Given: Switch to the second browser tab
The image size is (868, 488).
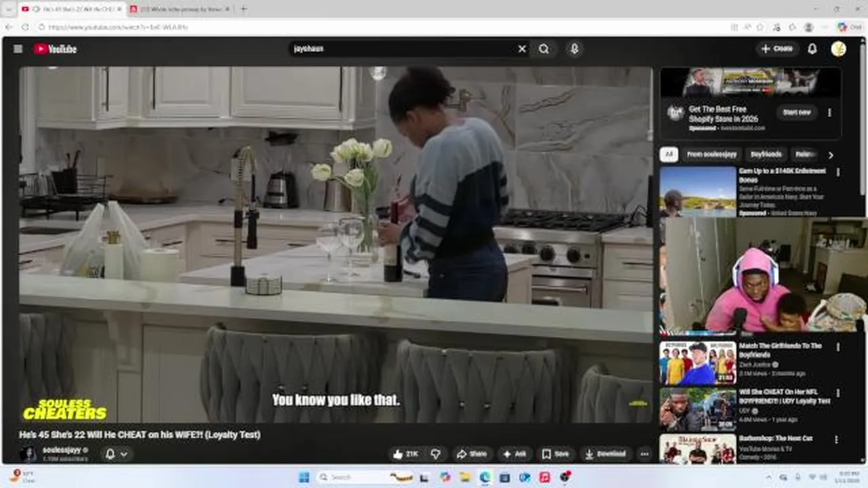Looking at the screenshot, I should 179,9.
